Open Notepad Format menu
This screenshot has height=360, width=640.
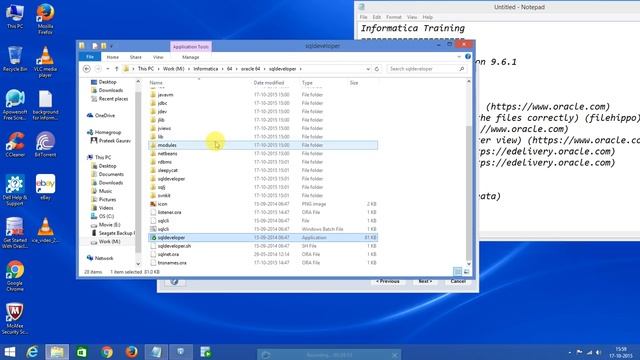[x=394, y=17]
